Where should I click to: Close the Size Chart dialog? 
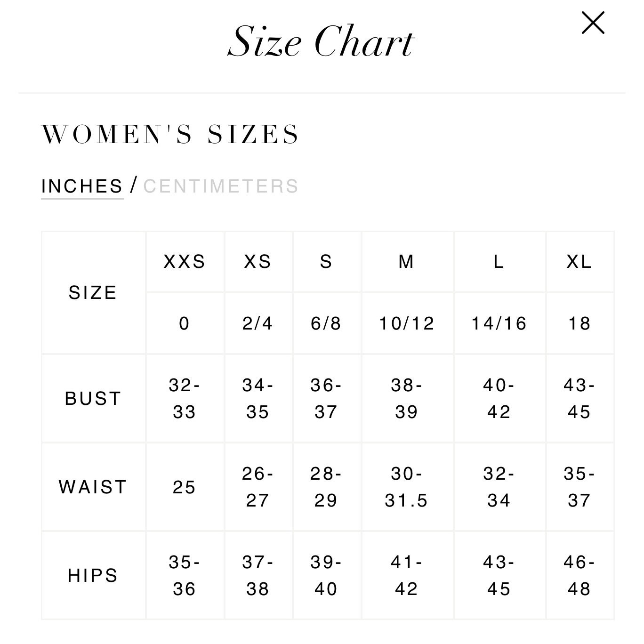593,23
